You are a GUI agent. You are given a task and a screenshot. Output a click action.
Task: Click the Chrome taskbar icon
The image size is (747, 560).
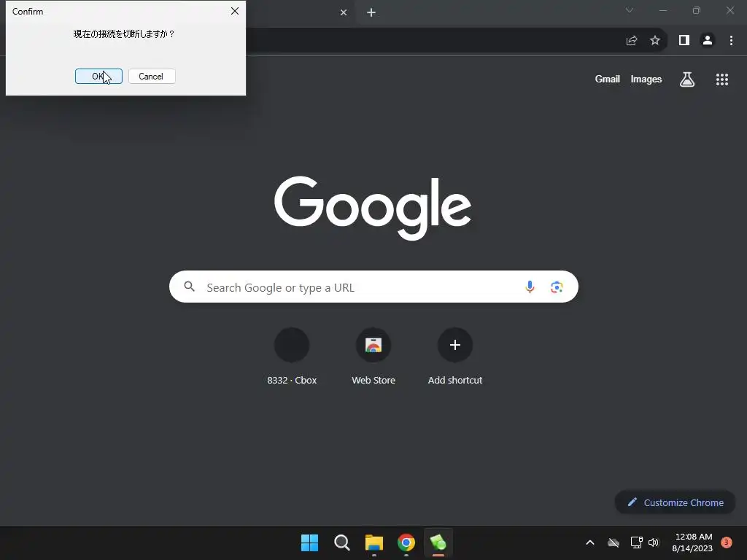[406, 542]
